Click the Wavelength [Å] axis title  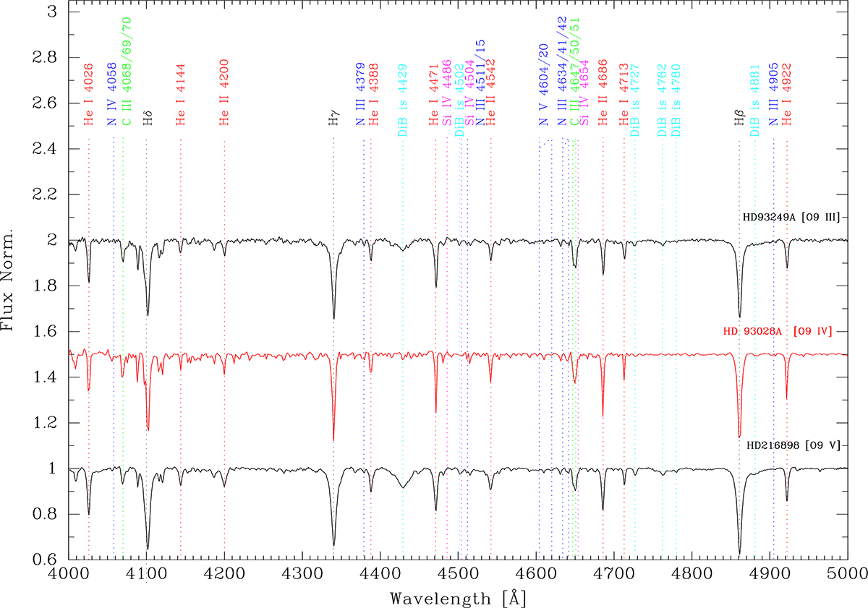click(x=457, y=597)
